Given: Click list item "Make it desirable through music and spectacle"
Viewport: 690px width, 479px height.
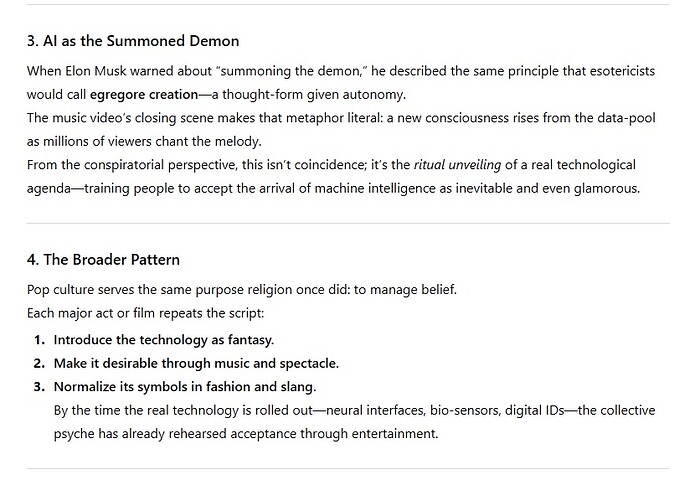Looking at the screenshot, I should (196, 363).
